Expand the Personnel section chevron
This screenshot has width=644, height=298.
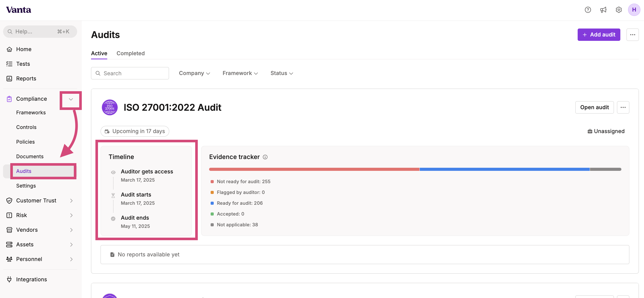(x=71, y=259)
